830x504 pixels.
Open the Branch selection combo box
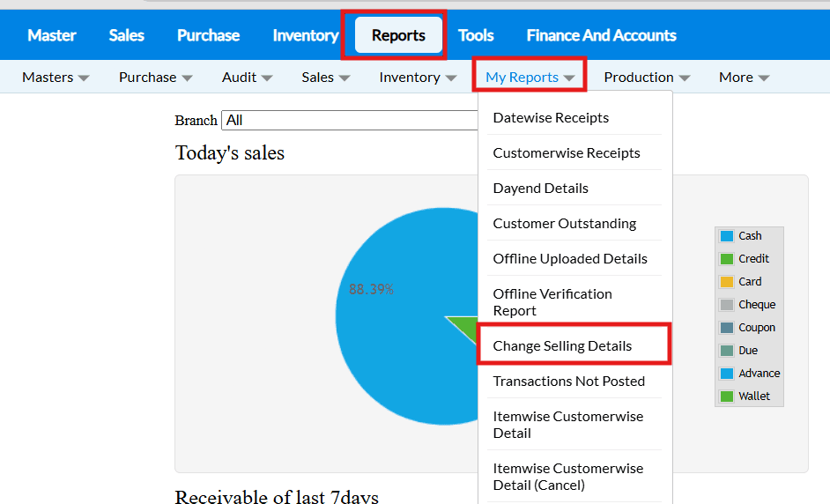pos(352,120)
